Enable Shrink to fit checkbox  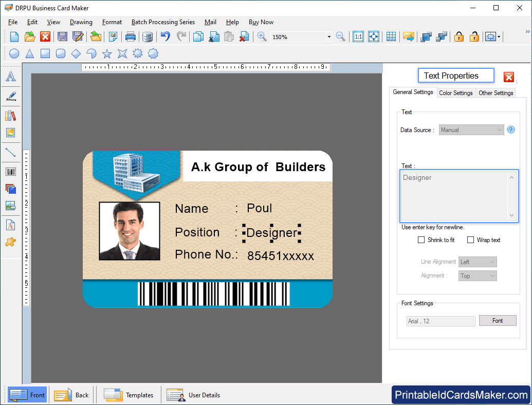(x=421, y=240)
